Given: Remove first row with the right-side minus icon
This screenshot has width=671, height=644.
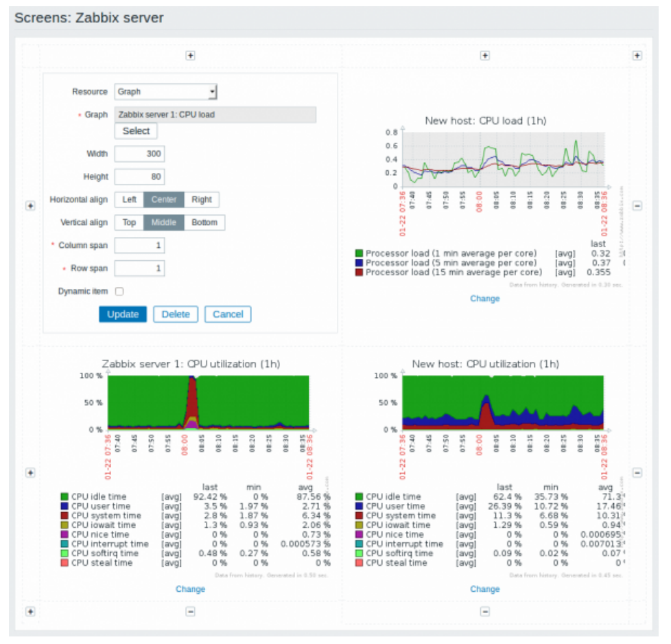Looking at the screenshot, I should point(637,206).
